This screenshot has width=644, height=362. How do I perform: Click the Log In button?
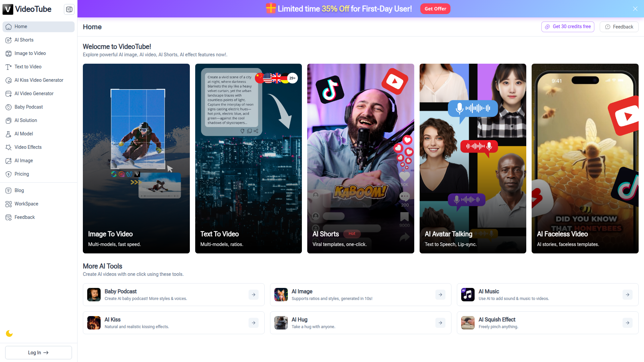pyautogui.click(x=39, y=353)
